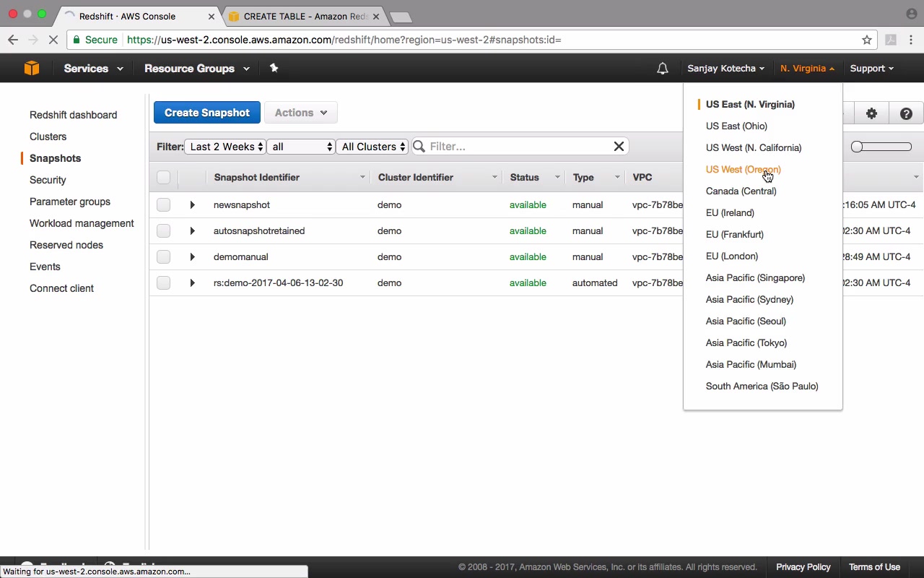The height and width of the screenshot is (578, 924).
Task: Click the browser address bar
Action: (473, 40)
